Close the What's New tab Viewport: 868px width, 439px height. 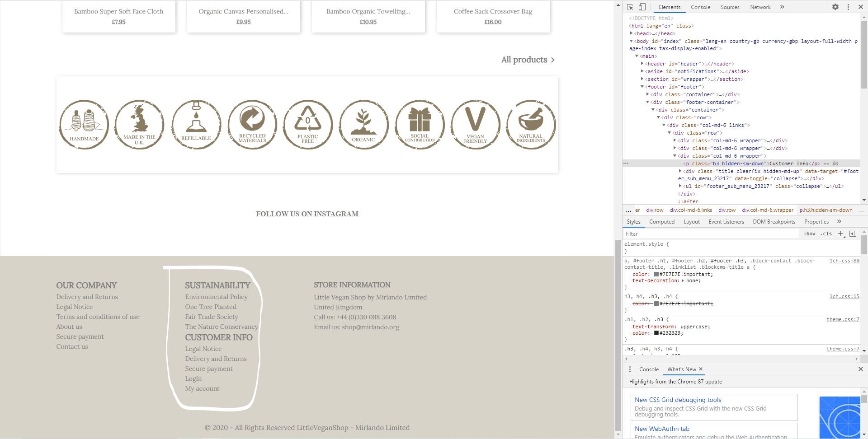click(x=701, y=369)
